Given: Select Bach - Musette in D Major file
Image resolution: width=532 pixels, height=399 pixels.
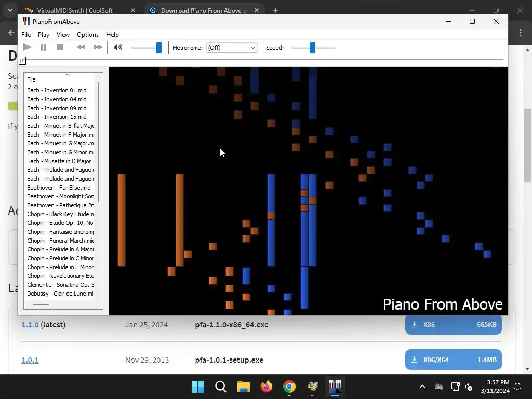Looking at the screenshot, I should coord(60,161).
